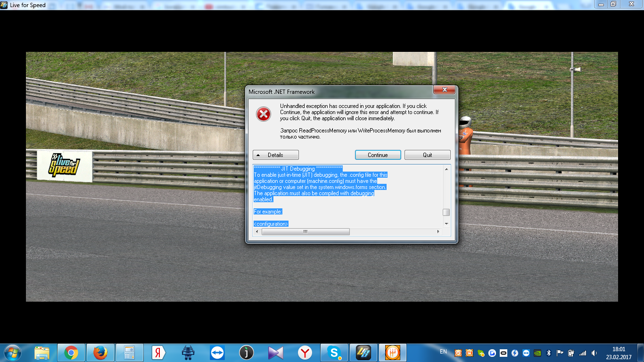Viewport: 644px width, 362px height.
Task: Click the horizontal scrollbar thumb in details box
Action: click(305, 231)
